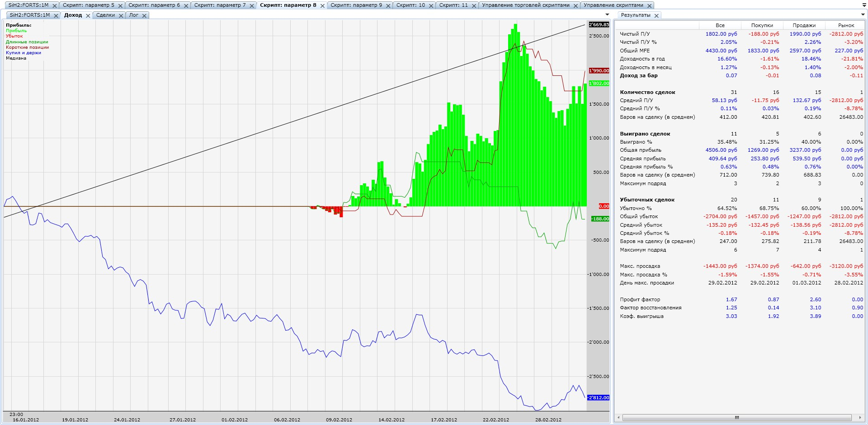Close the Управление скриптами tab

pos(649,6)
